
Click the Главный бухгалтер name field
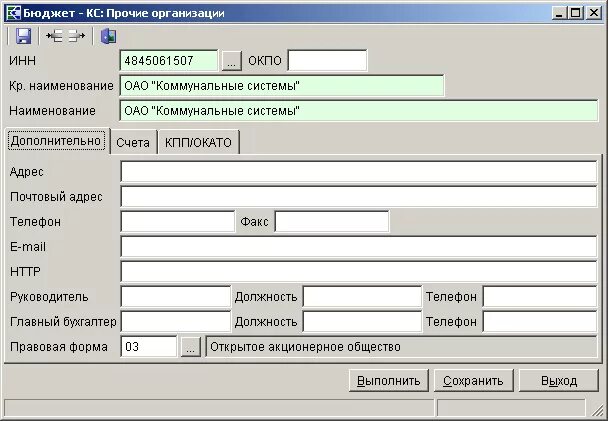pyautogui.click(x=176, y=322)
